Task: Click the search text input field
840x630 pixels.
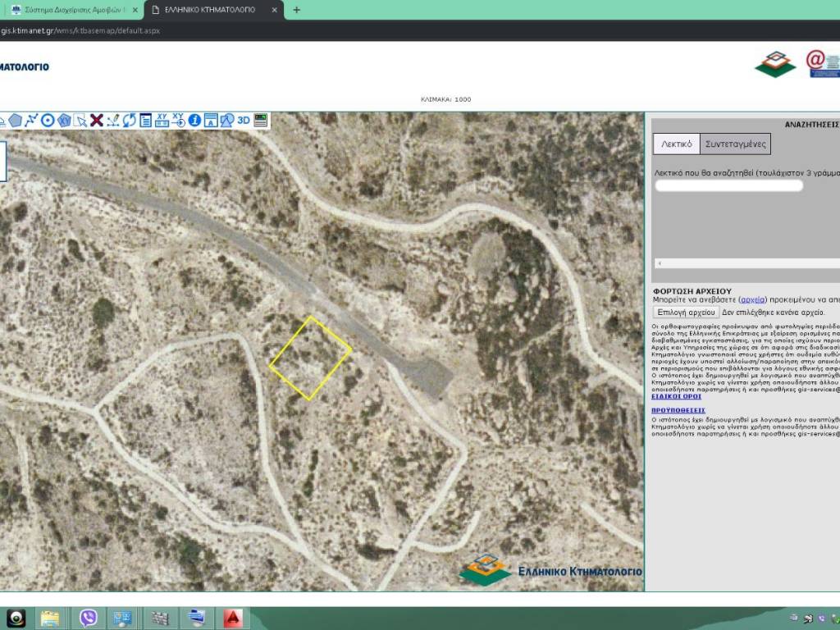Action: pyautogui.click(x=728, y=186)
